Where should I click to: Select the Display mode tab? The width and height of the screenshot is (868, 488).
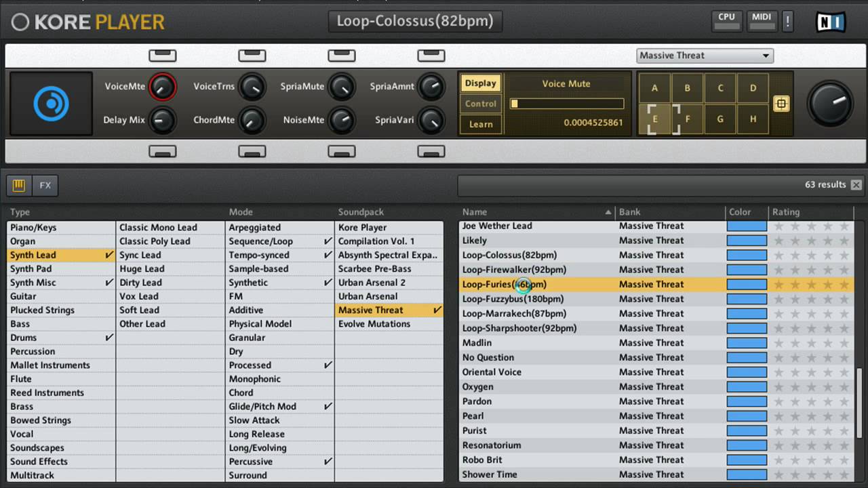(481, 83)
